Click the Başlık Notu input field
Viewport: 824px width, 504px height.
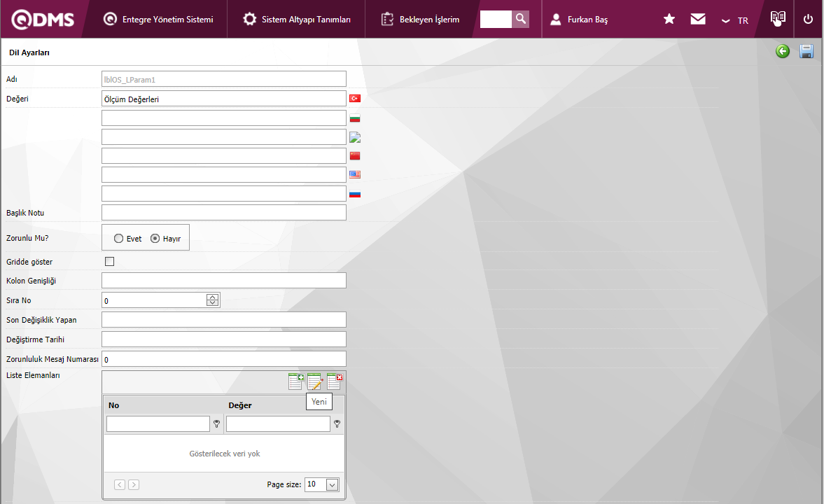click(x=224, y=212)
